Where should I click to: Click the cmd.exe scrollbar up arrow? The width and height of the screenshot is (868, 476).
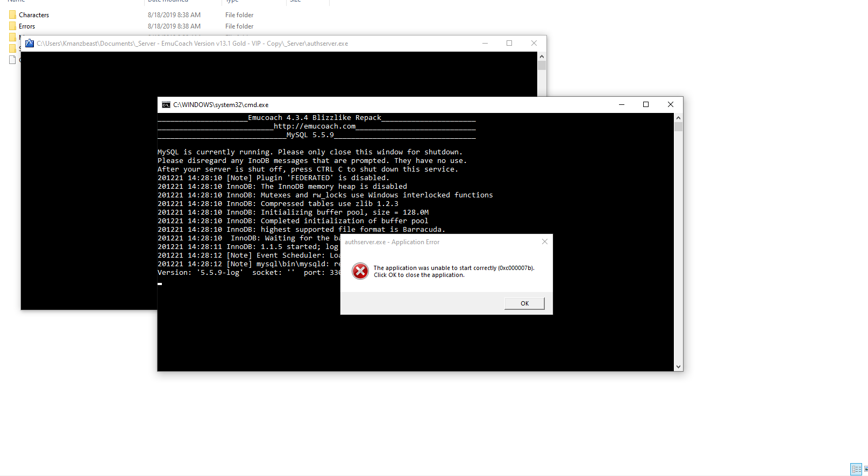click(x=678, y=118)
